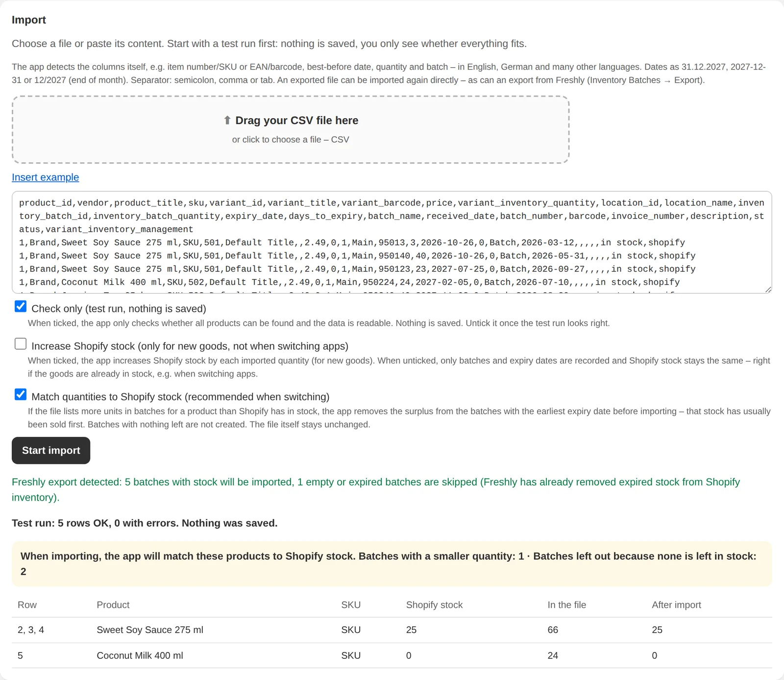Click the 'Choose a file or paste its content' intro

269,44
